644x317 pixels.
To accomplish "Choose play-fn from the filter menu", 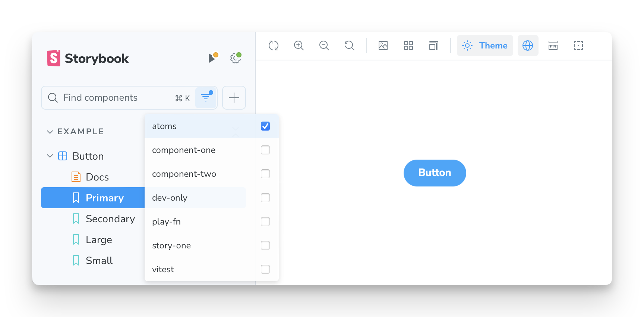I will (x=167, y=222).
